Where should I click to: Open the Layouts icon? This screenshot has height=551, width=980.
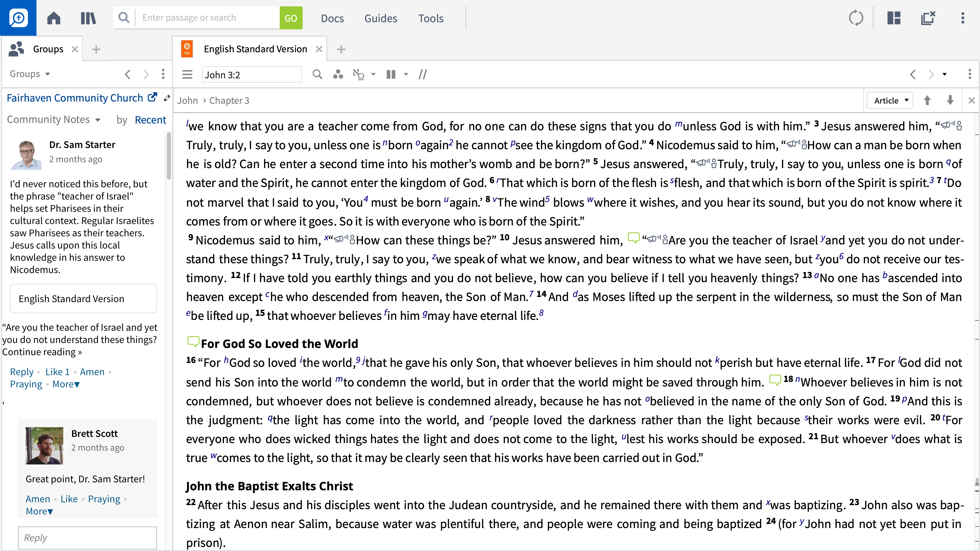coord(894,18)
